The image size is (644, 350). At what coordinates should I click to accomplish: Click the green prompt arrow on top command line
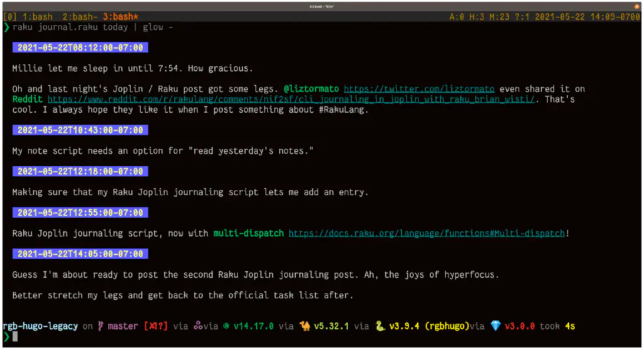click(6, 27)
